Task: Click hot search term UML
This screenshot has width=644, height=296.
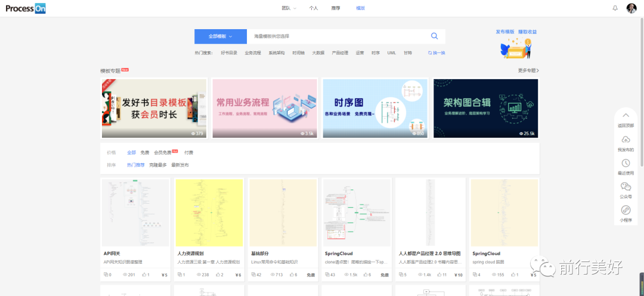Action: tap(391, 53)
